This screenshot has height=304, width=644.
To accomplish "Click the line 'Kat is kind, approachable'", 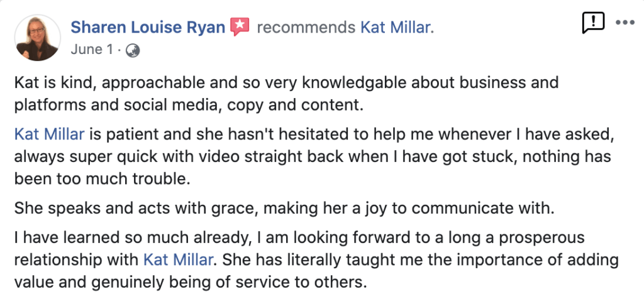I will pos(94,83).
